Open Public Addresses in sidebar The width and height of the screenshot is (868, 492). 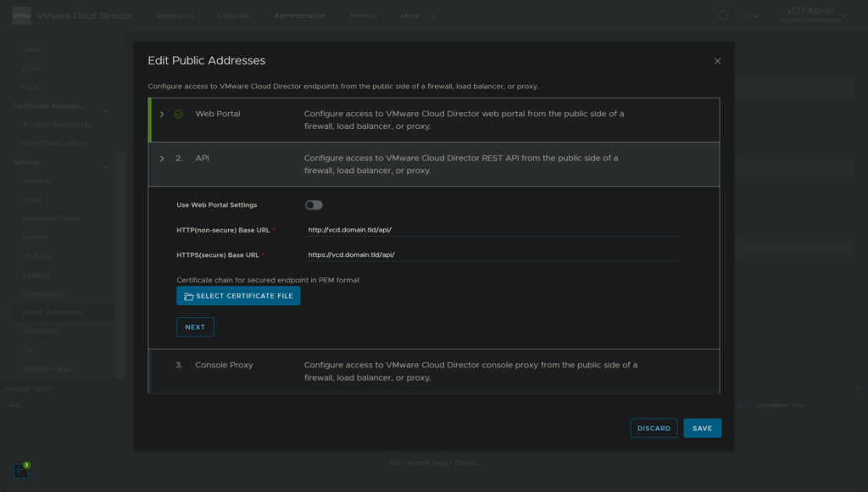[53, 312]
